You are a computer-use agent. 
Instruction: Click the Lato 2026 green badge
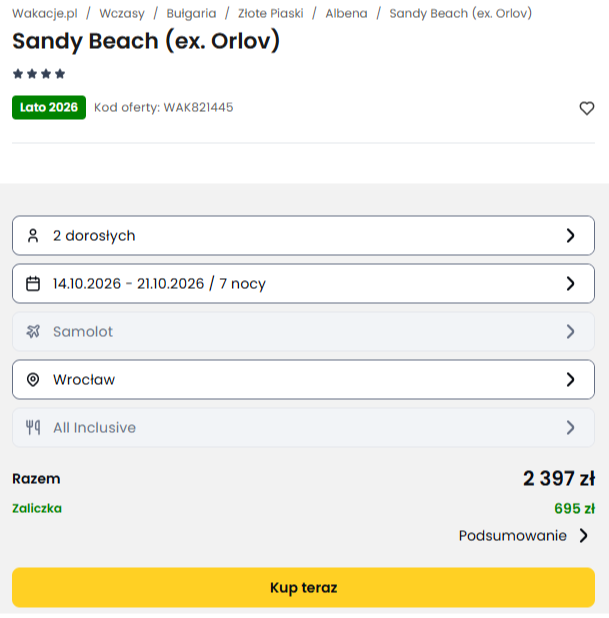[49, 107]
